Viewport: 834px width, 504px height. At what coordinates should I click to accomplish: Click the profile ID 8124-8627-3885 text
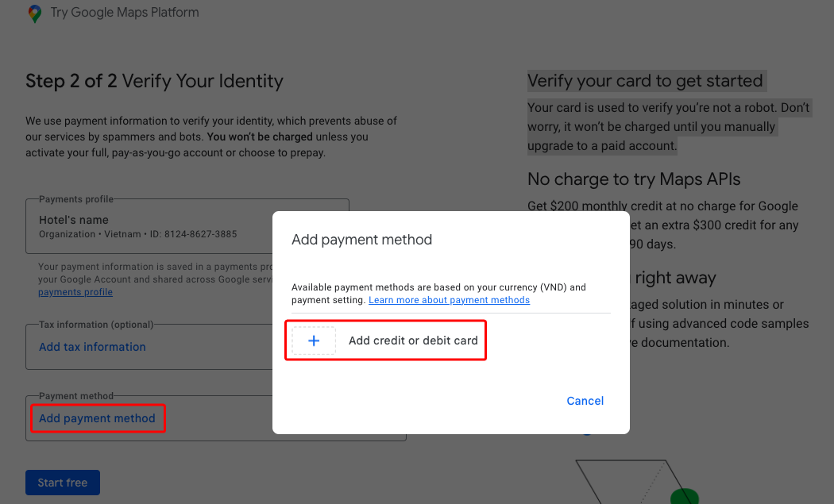pos(194,234)
